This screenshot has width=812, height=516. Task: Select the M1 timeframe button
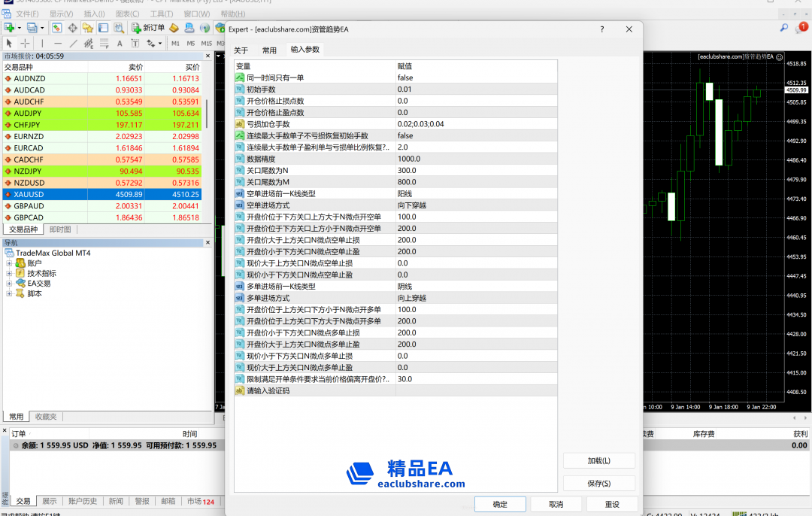tap(175, 44)
